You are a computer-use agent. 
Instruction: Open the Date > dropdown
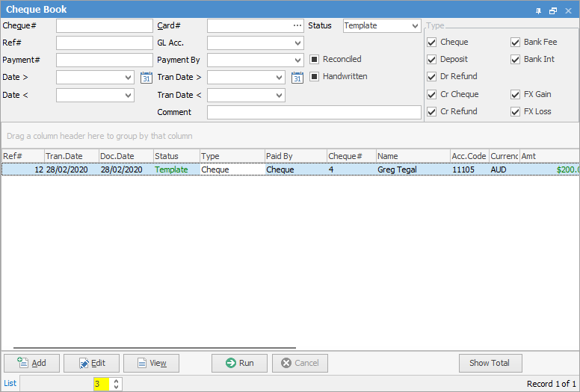pos(128,78)
